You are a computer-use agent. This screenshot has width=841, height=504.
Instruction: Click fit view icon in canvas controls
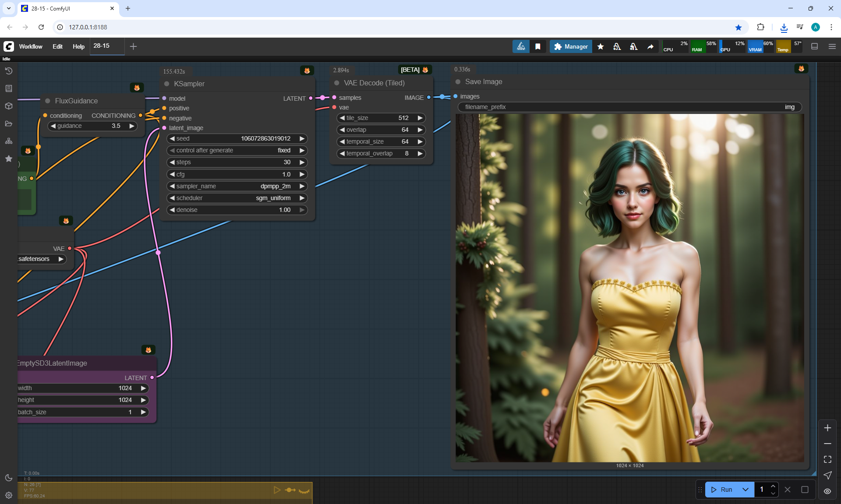(827, 459)
